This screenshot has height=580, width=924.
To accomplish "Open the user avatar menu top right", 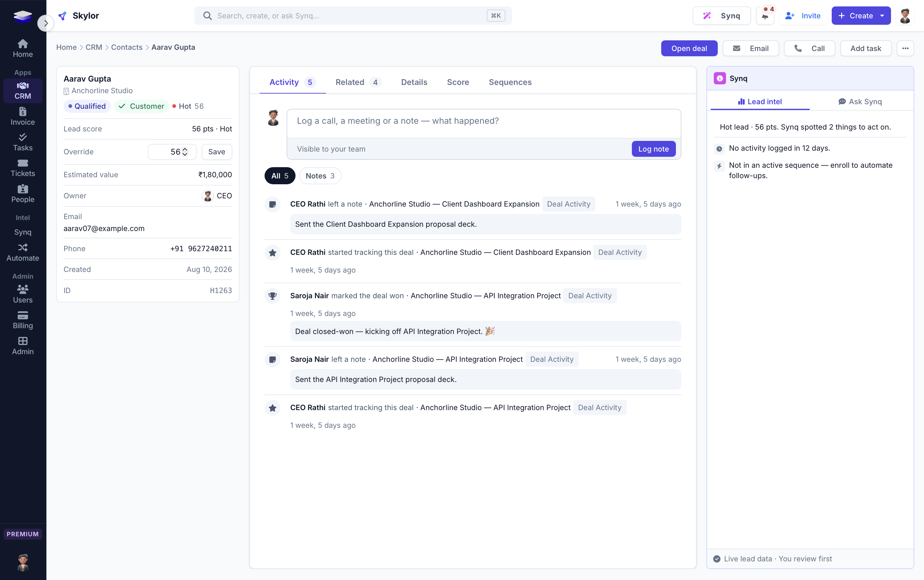I will (905, 16).
